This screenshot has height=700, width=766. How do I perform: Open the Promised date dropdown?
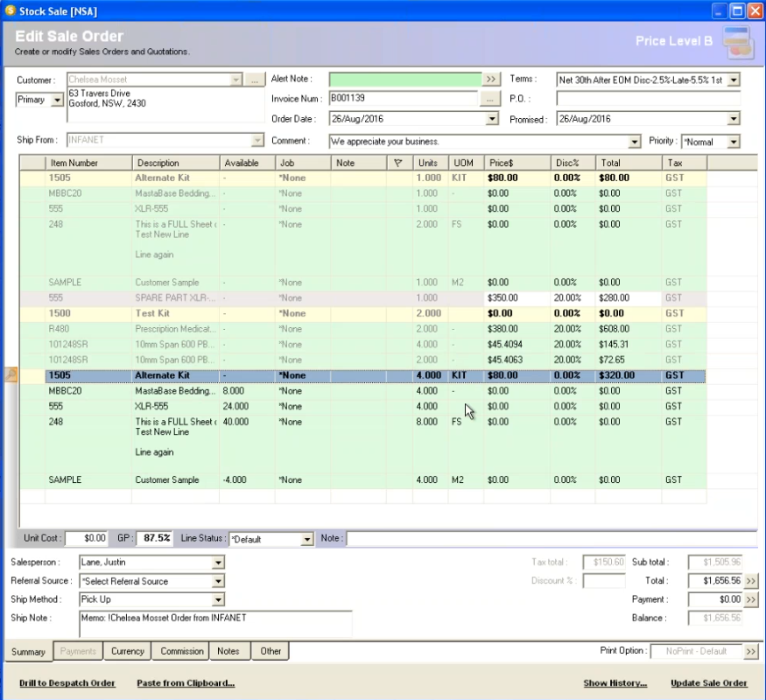(x=734, y=119)
